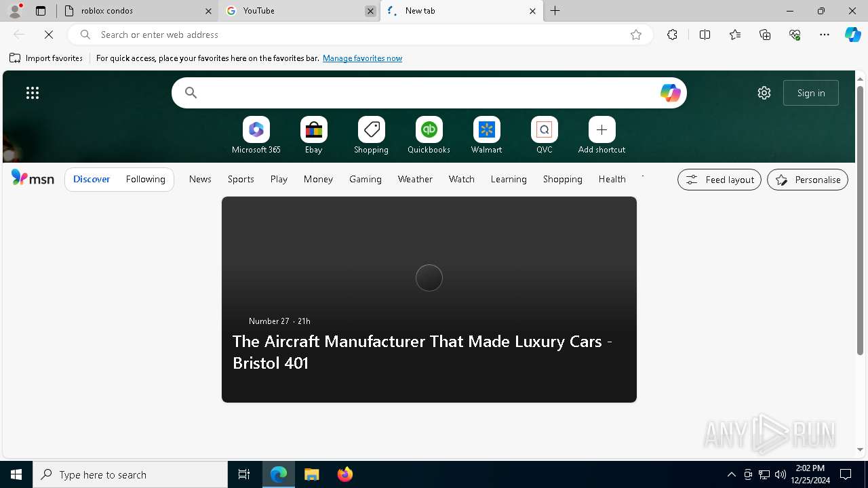Open the Watch category
This screenshot has width=868, height=488.
462,179
